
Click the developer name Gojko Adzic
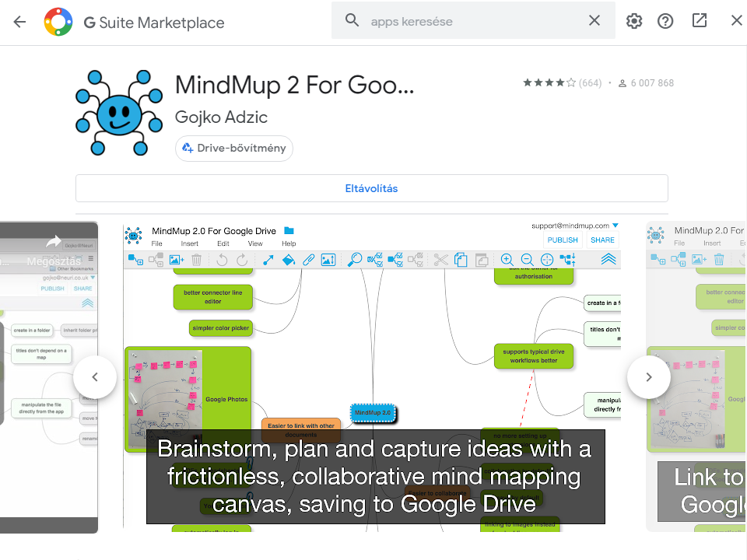(221, 117)
